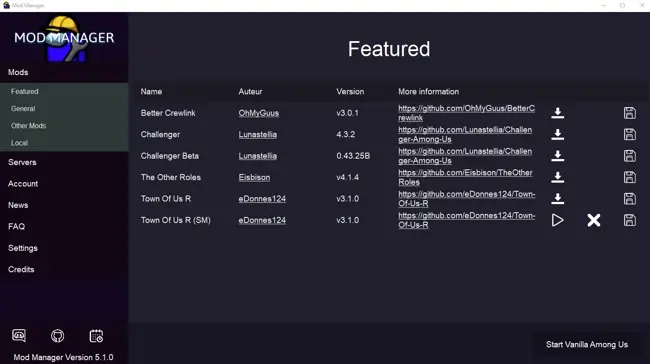This screenshot has height=364, width=650.
Task: Select Challenger Beta name cell
Action: pyautogui.click(x=170, y=156)
